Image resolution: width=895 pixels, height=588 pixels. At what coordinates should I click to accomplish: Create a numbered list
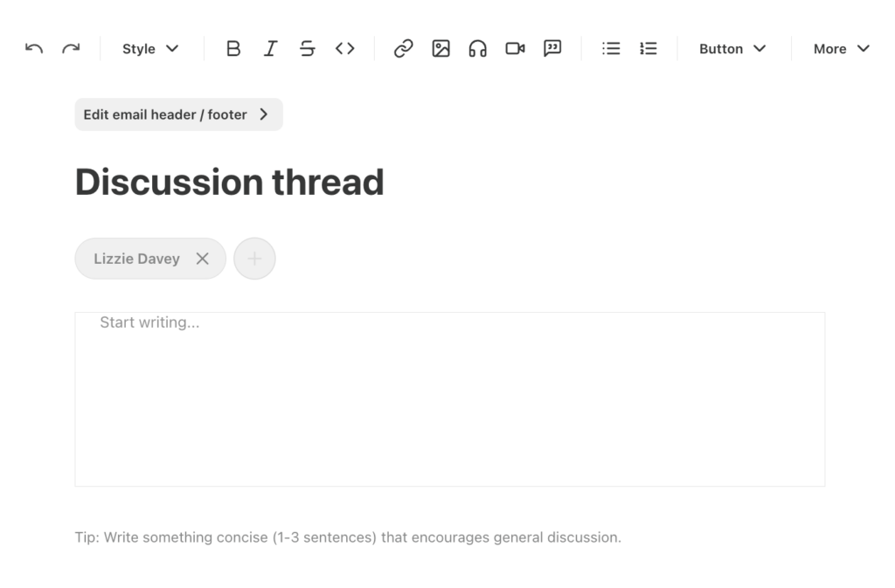click(x=648, y=49)
